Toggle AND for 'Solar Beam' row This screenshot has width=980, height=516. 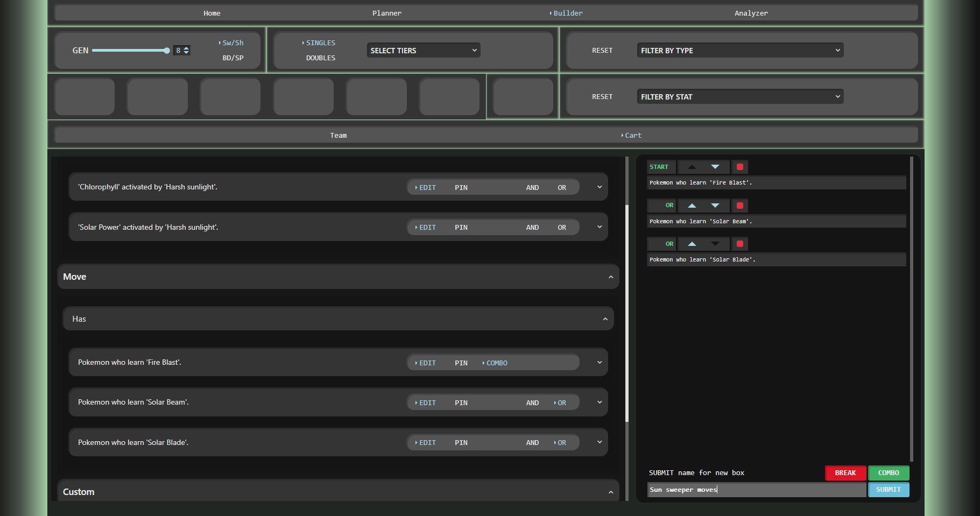(x=532, y=403)
